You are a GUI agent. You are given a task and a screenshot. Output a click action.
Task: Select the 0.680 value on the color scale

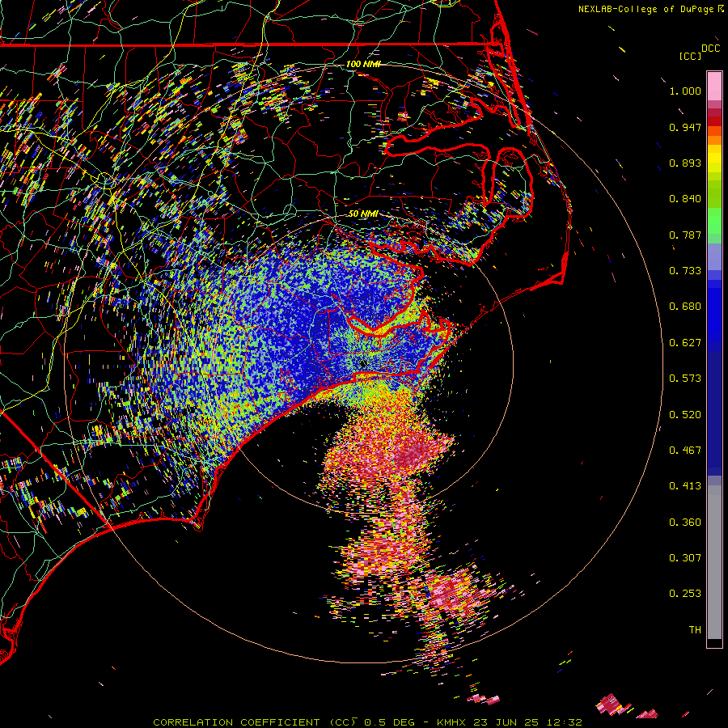tap(685, 307)
